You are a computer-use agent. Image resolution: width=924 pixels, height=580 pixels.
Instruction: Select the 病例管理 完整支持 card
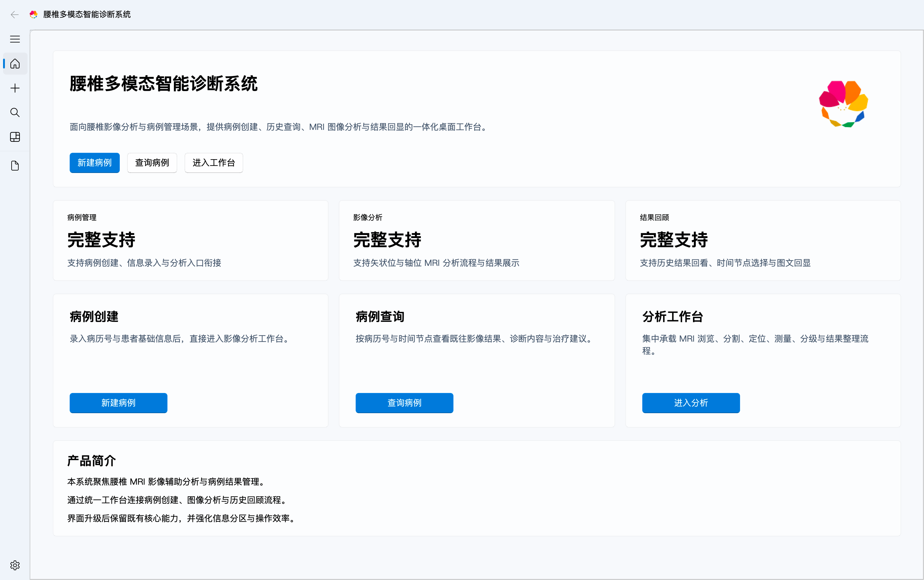191,240
